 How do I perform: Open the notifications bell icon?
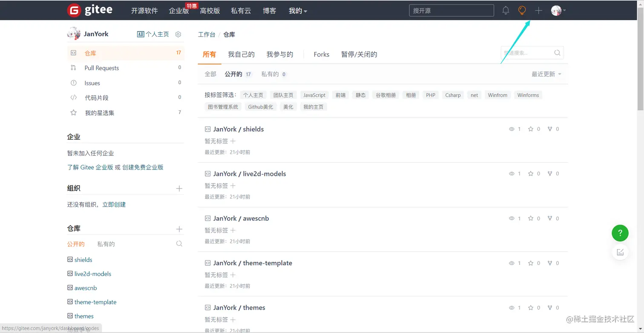[506, 10]
